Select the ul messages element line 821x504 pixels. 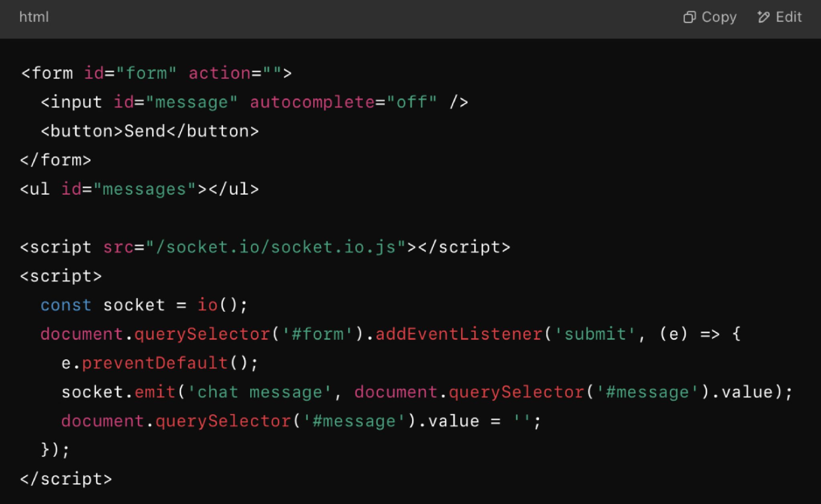(139, 188)
